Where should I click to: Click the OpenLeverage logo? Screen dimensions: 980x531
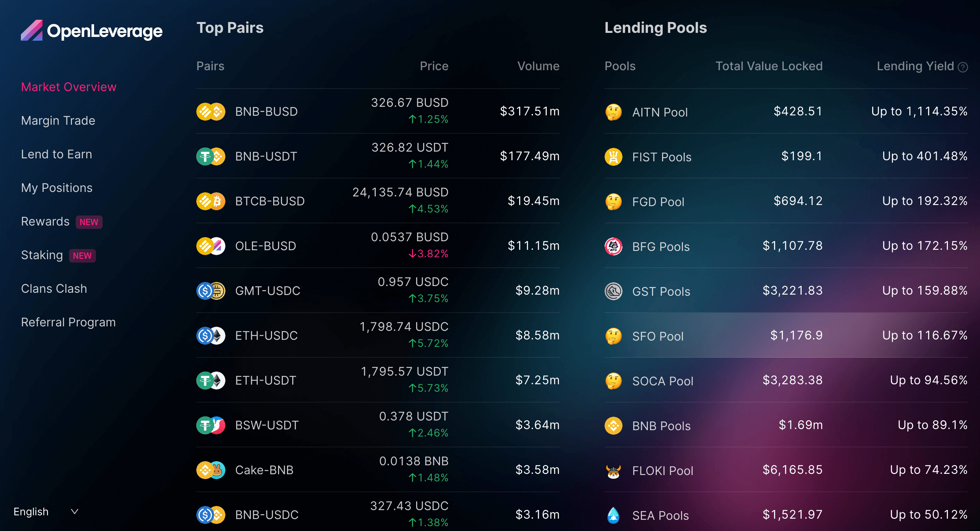click(92, 31)
